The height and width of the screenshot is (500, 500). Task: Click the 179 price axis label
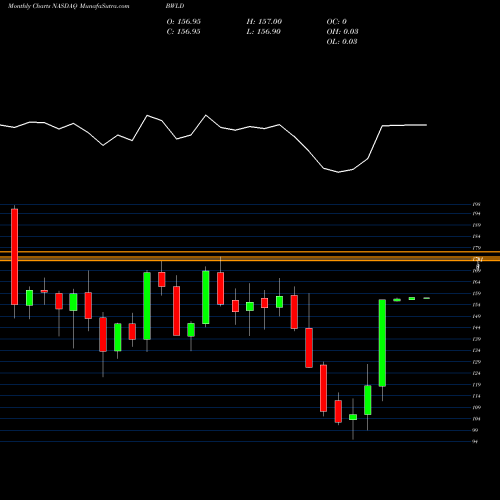[476, 248]
